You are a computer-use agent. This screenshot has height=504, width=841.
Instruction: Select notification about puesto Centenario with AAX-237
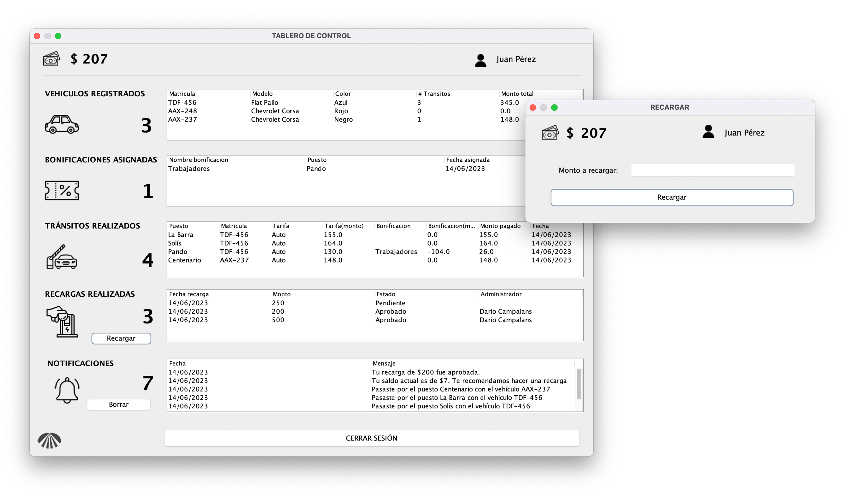pyautogui.click(x=371, y=390)
